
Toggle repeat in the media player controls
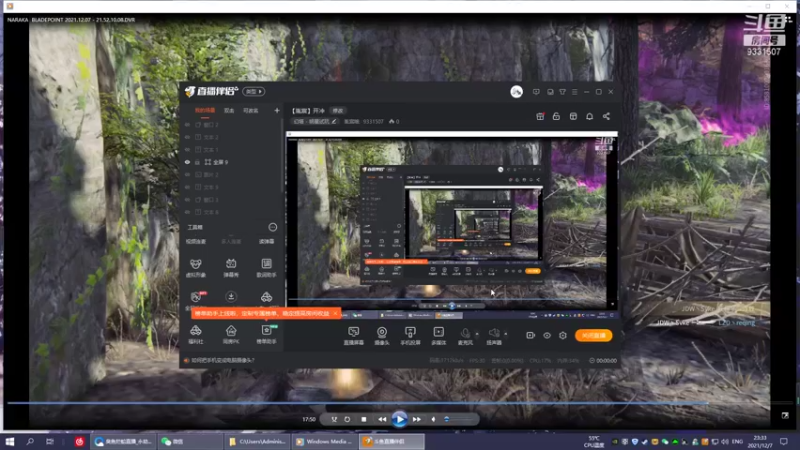click(347, 419)
